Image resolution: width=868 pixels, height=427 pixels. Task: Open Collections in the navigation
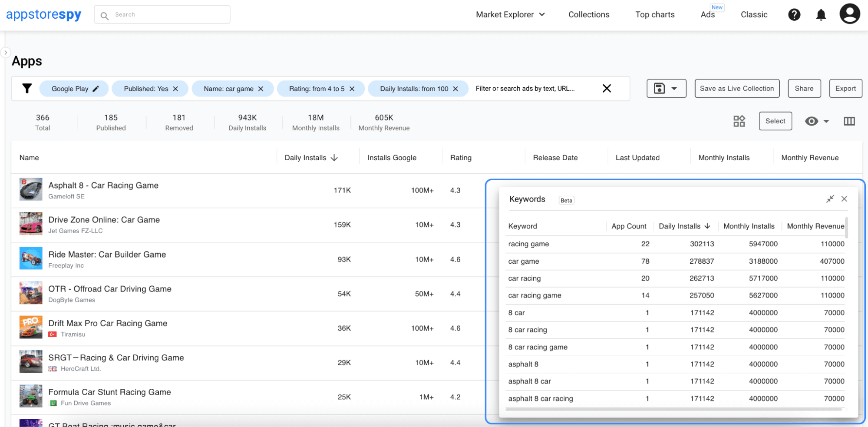588,15
